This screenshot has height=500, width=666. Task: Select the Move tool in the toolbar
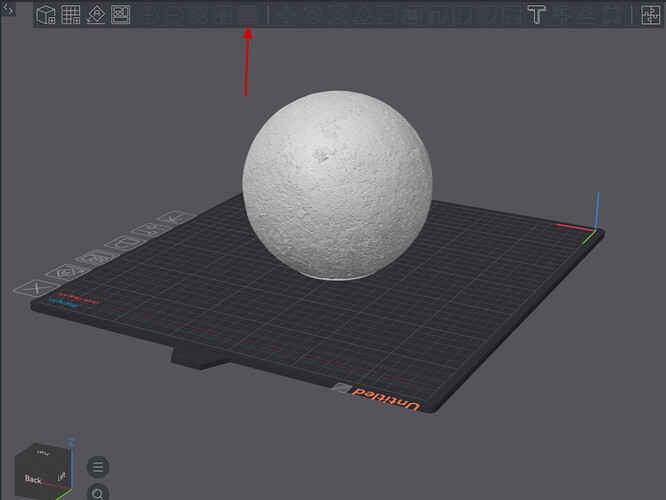(x=287, y=15)
